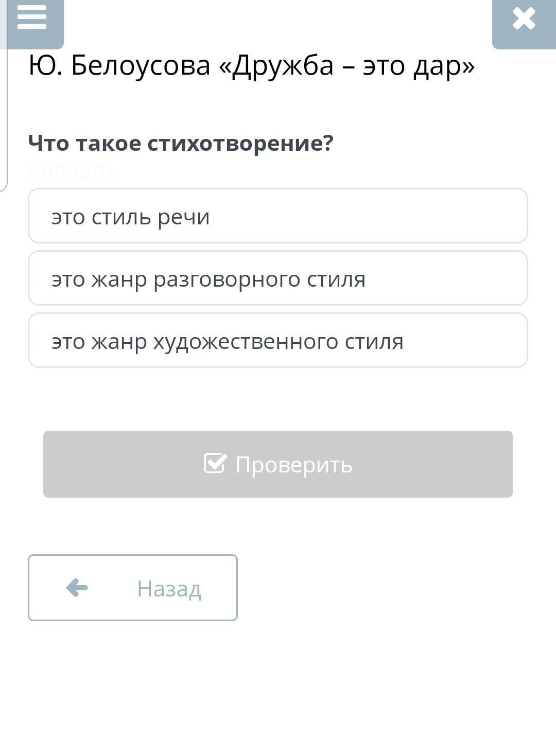Open the hamburger menu
556x756 pixels.
pos(32,18)
